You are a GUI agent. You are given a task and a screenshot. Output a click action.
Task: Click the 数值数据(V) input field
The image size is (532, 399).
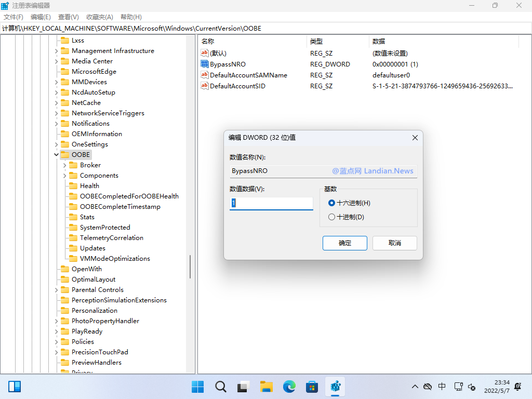click(x=271, y=203)
